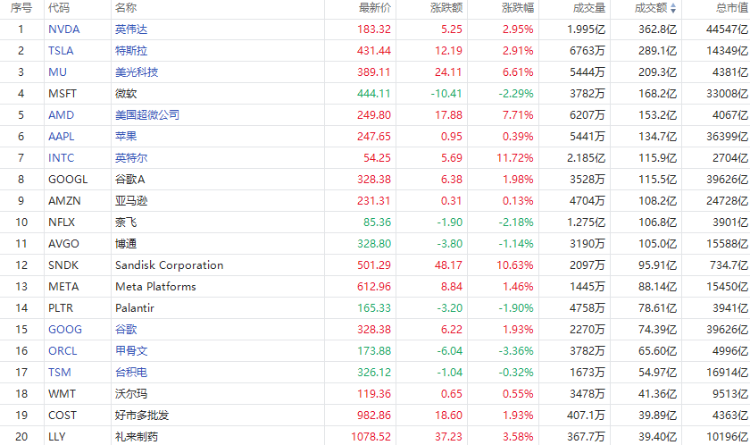
Task: Select ORCL change percent -3.36%
Action: (x=516, y=351)
